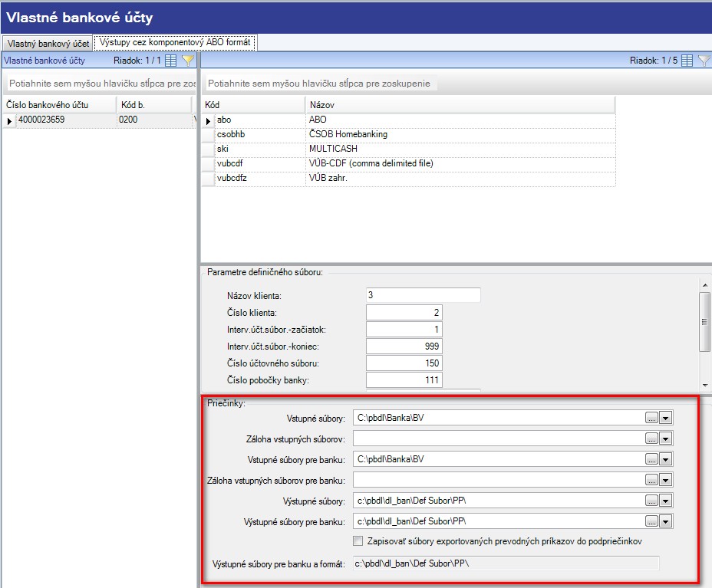Click Výstupné súbory path field
This screenshot has height=588, width=712.
tap(499, 501)
